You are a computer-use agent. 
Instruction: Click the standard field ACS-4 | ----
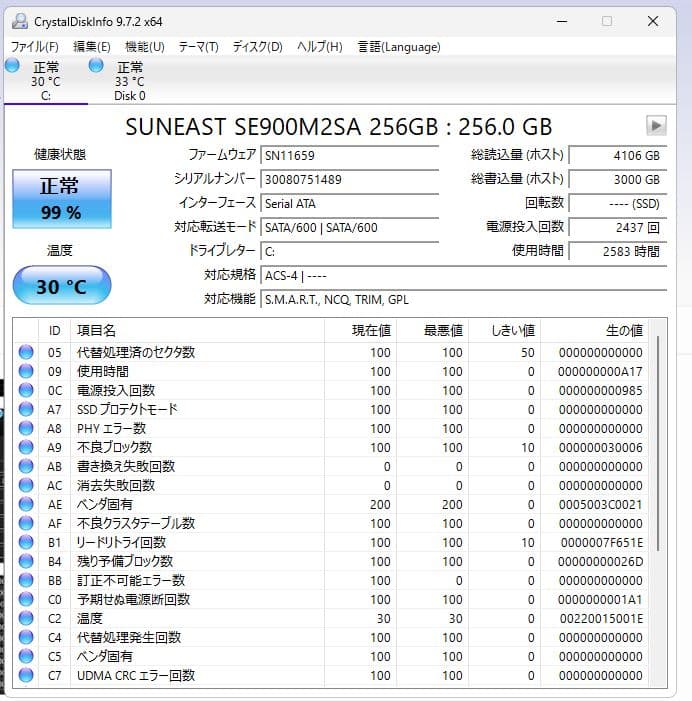tap(464, 275)
